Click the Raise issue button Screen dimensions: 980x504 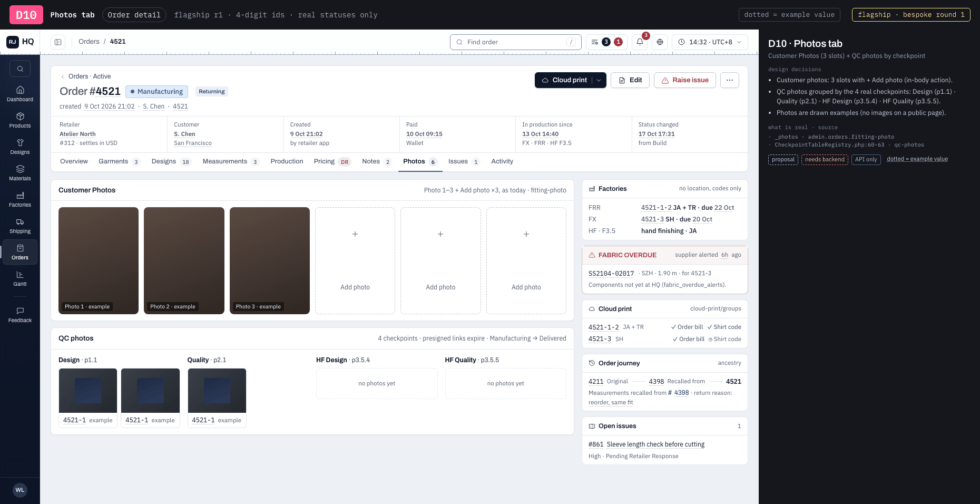(685, 80)
